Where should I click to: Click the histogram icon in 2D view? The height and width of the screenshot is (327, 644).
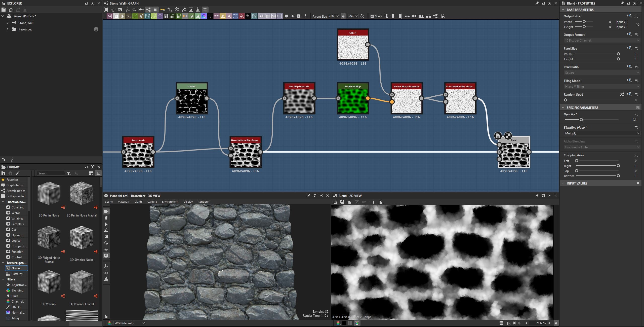click(x=380, y=202)
